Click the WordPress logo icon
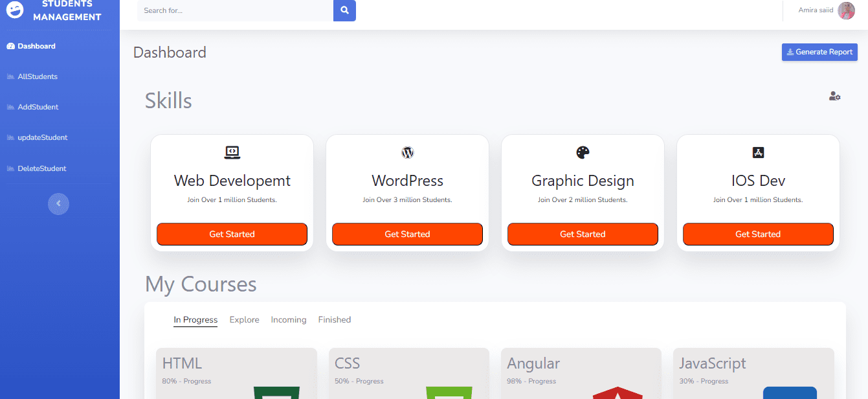 pos(408,153)
